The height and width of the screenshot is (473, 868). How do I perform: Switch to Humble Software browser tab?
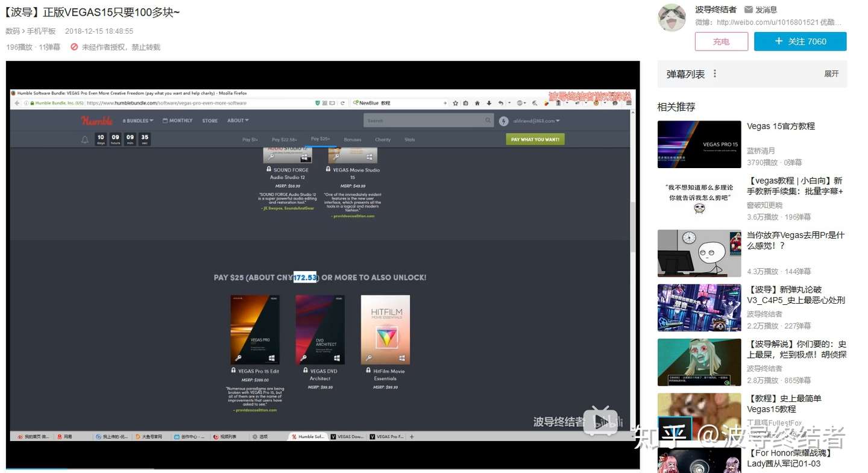point(307,436)
